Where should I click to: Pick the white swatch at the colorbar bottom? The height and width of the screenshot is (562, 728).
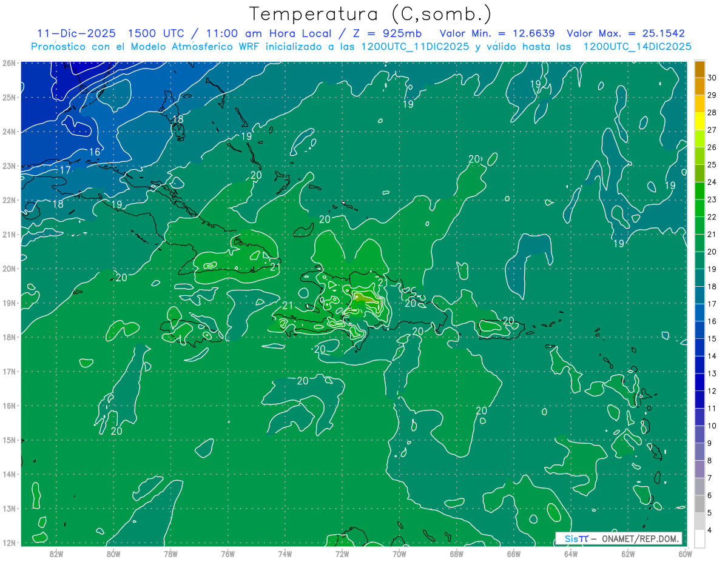[x=699, y=538]
